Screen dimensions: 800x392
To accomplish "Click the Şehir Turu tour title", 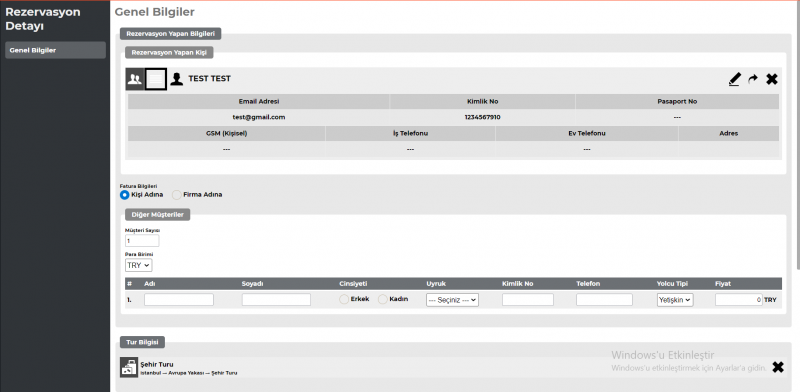I will click(x=157, y=364).
